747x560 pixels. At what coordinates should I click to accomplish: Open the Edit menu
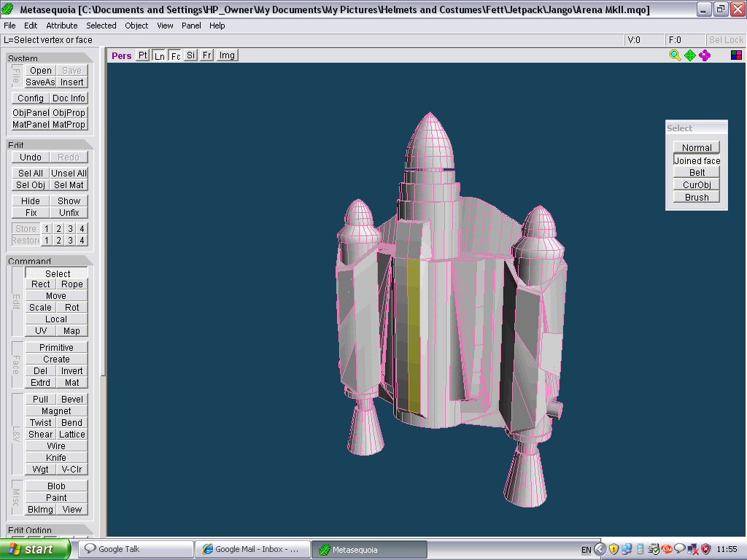[31, 26]
